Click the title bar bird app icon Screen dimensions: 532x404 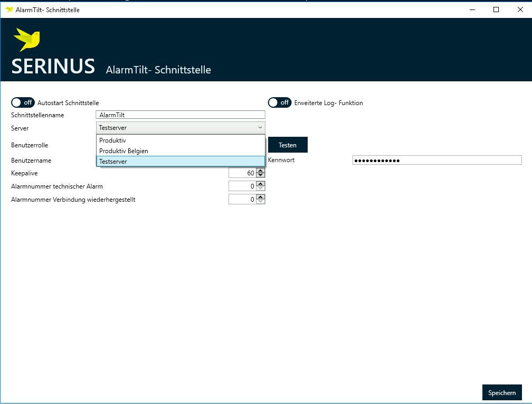click(x=9, y=10)
